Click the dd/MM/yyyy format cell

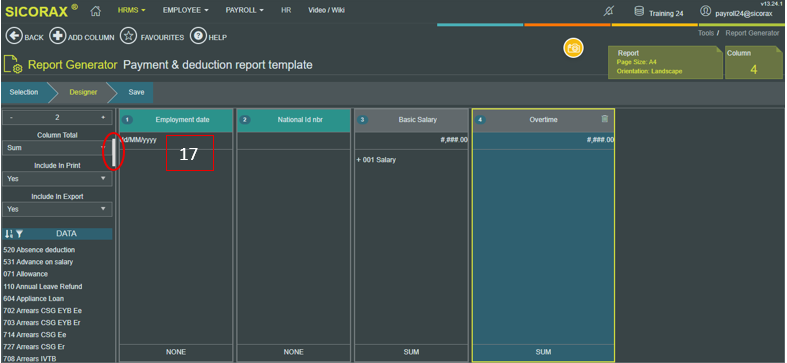click(176, 140)
